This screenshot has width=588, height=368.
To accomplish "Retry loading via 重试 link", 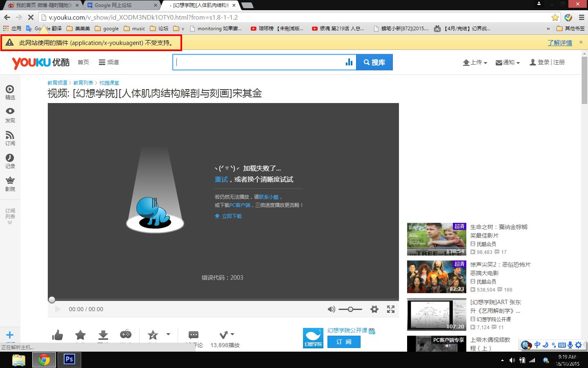I will tap(221, 179).
